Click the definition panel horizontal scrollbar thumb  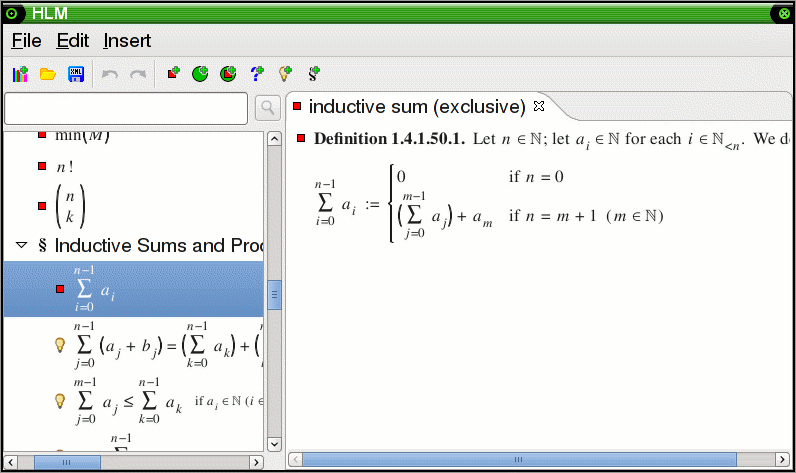click(520, 460)
